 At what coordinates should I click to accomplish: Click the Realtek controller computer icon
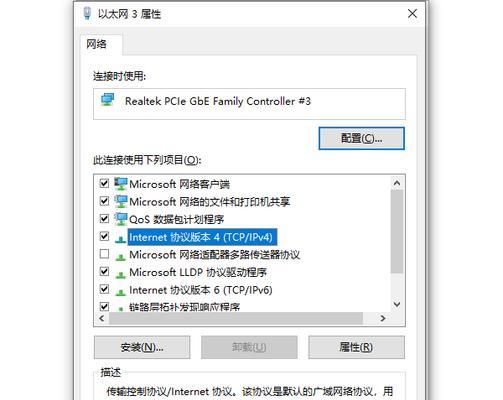[x=107, y=100]
